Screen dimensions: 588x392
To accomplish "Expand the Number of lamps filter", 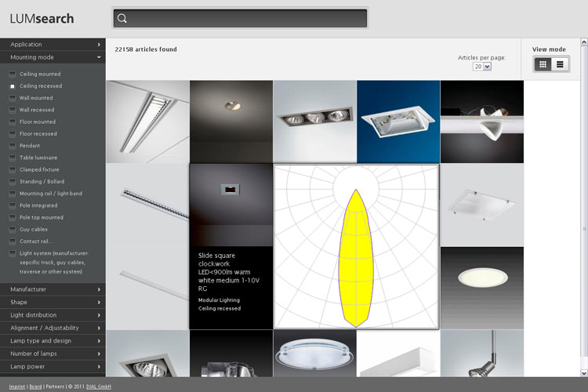I will (x=53, y=354).
